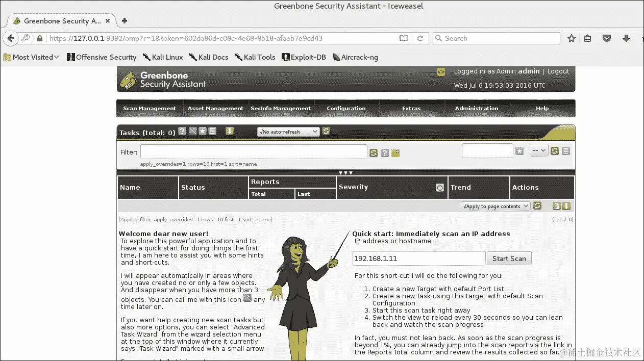Click the trashcan icon below Actions column

click(557, 206)
